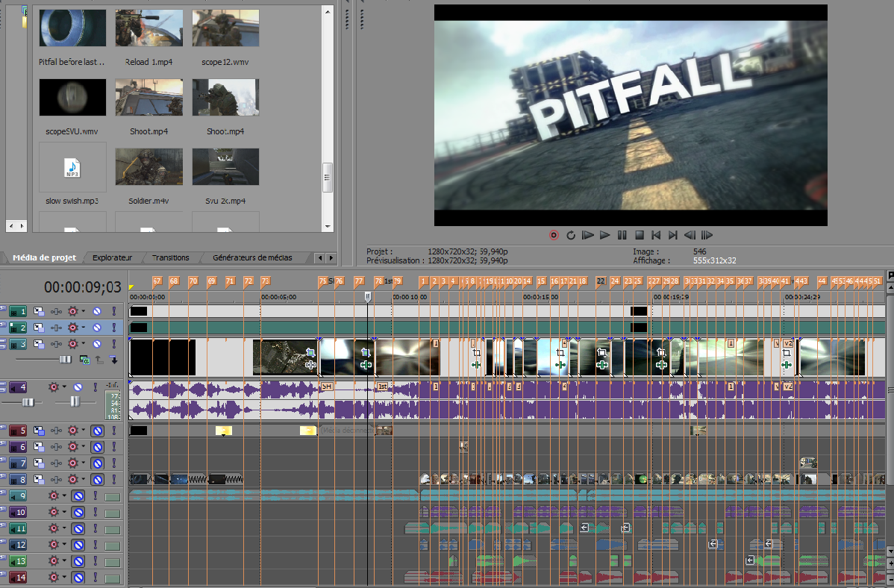Open track FX for video track 2

point(56,328)
